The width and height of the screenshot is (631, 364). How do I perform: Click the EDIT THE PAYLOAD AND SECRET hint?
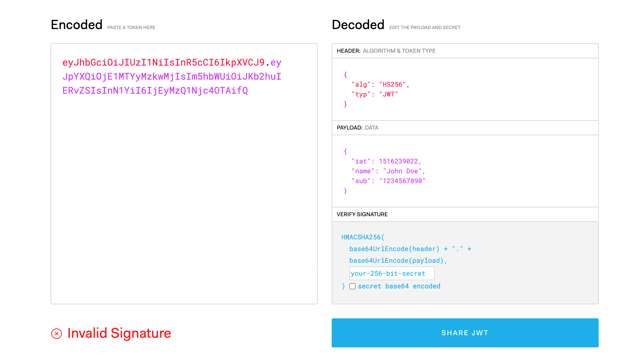[425, 27]
